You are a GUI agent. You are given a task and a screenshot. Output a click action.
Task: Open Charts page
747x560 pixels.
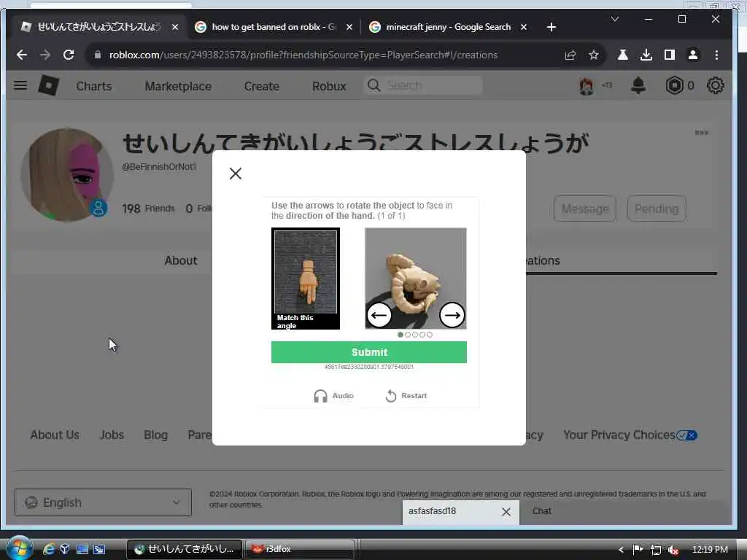pos(94,86)
